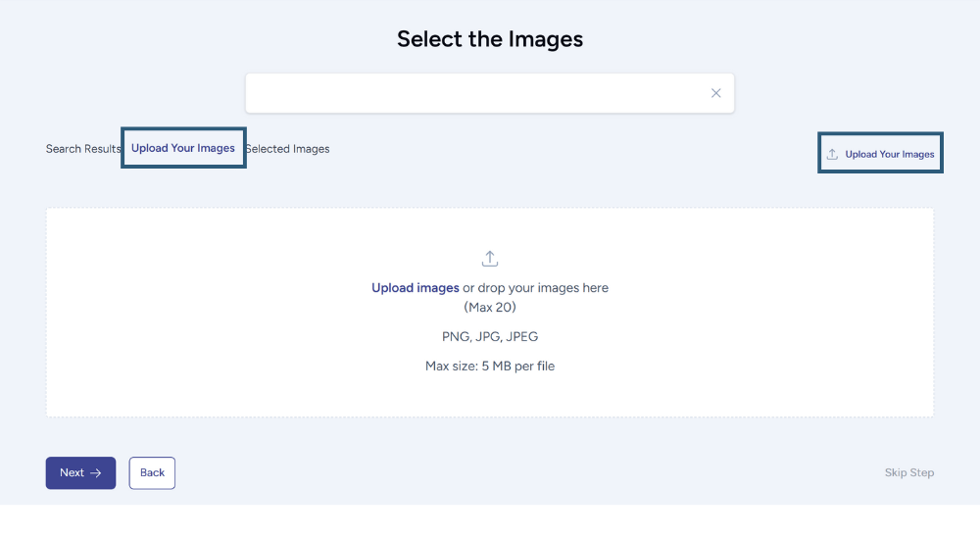Click the upload arrow icon in the drop zone
Screen dimensions: 980x539
click(490, 259)
